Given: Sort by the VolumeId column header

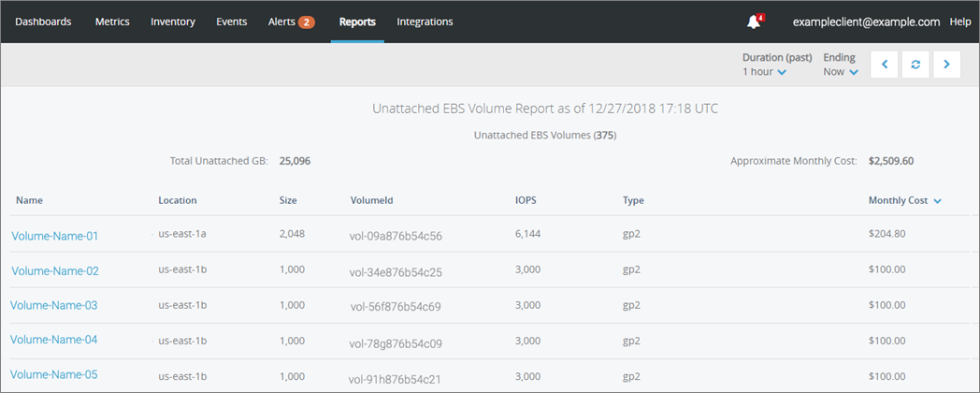Looking at the screenshot, I should [x=372, y=201].
